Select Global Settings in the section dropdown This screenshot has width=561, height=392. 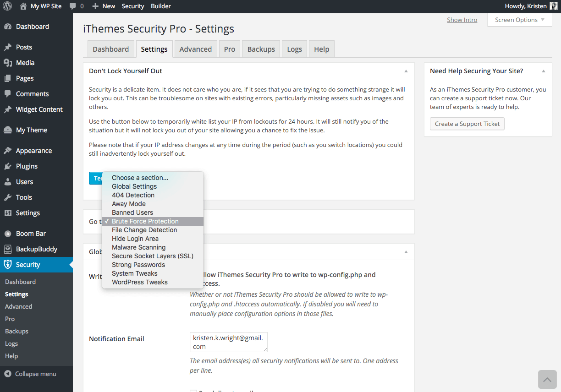tap(153, 186)
